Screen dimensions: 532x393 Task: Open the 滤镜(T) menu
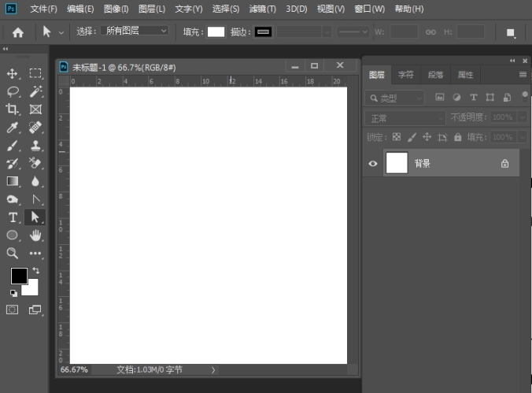[x=262, y=9]
